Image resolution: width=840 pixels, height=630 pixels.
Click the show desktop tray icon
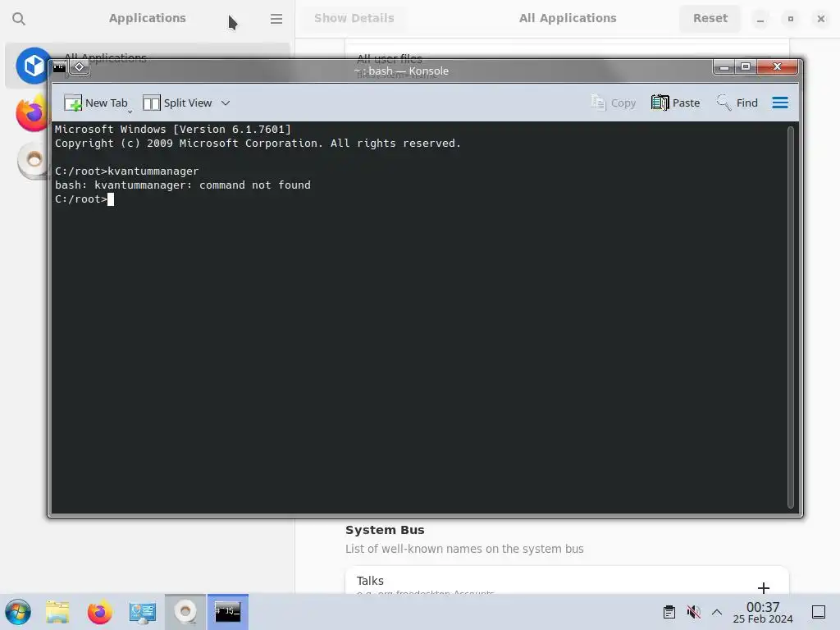pos(819,612)
